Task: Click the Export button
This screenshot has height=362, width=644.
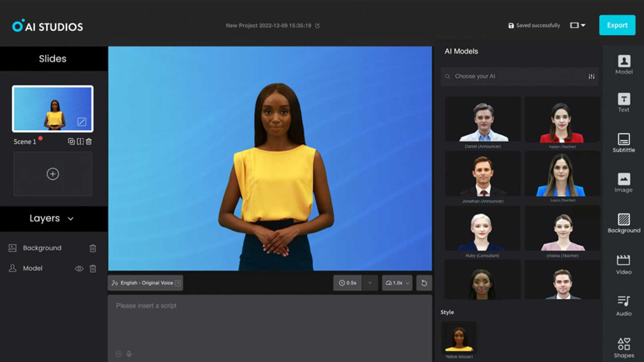Action: coord(617,25)
